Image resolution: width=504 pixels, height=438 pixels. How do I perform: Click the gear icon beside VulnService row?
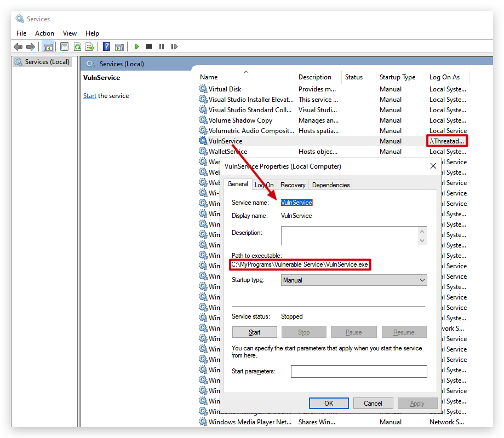(x=203, y=141)
